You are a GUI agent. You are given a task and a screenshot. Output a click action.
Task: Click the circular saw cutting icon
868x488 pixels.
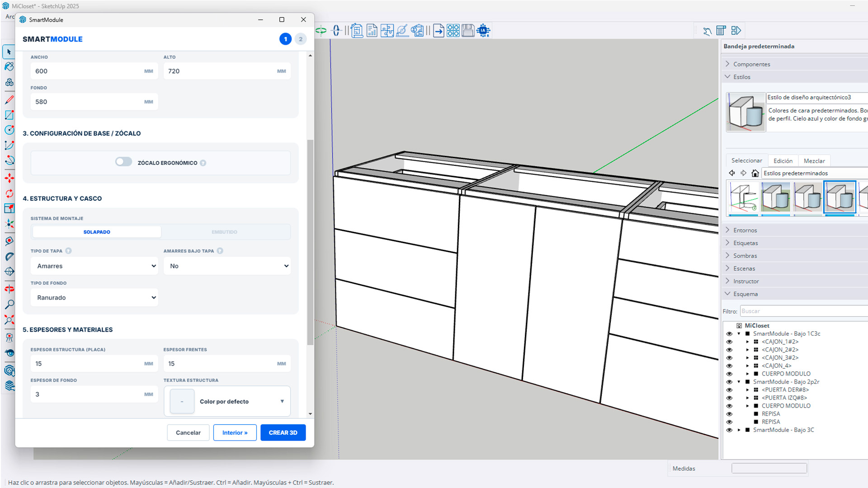[402, 31]
